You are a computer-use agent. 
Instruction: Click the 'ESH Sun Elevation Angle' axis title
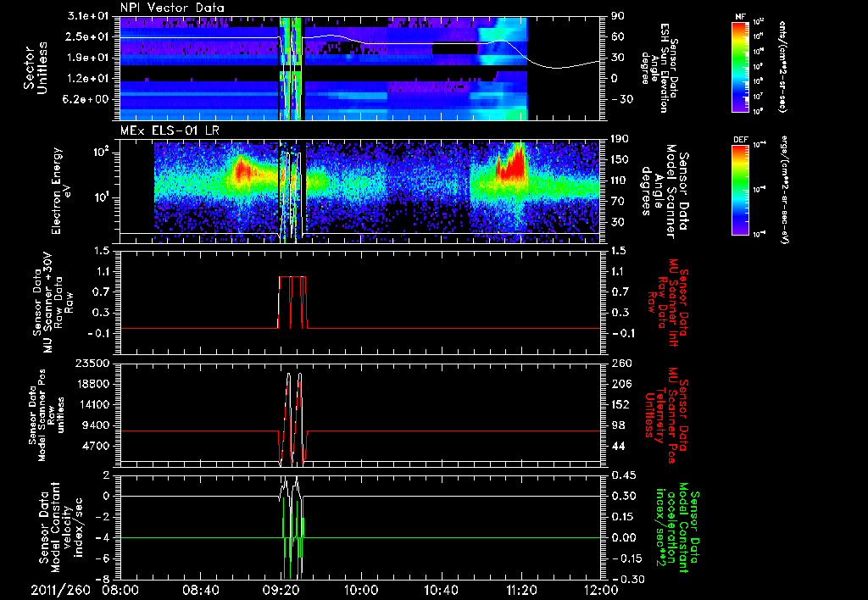[660, 68]
